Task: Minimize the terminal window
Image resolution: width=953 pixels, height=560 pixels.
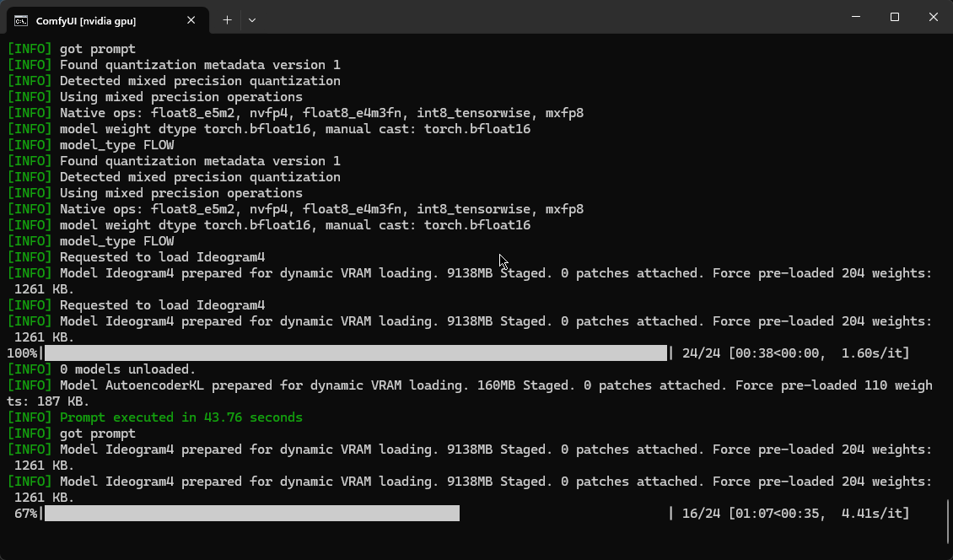Action: click(x=856, y=17)
